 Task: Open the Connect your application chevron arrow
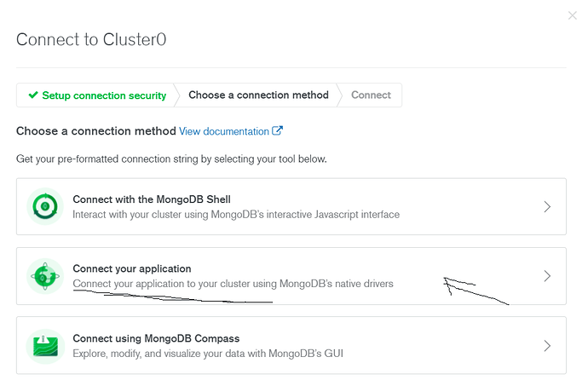[547, 276]
